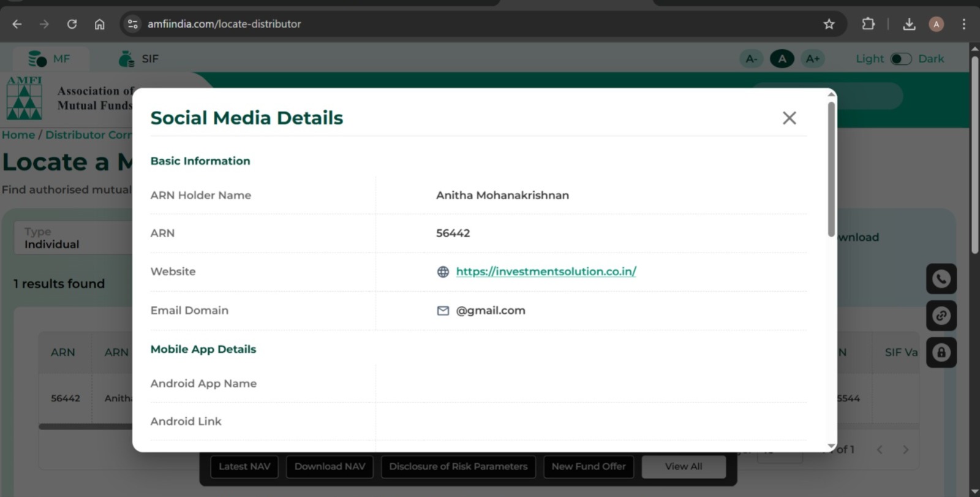980x497 pixels.
Task: Open the investmentsolution.co.in website link
Action: tap(546, 271)
